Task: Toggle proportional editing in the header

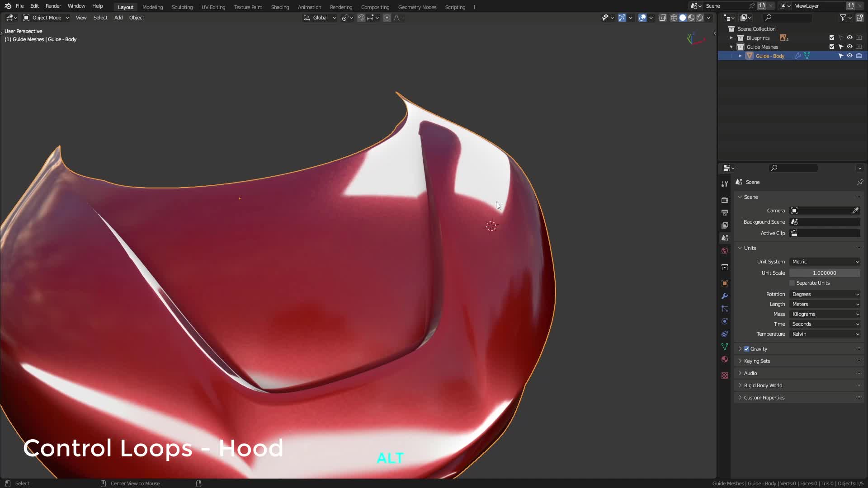Action: coord(387,18)
